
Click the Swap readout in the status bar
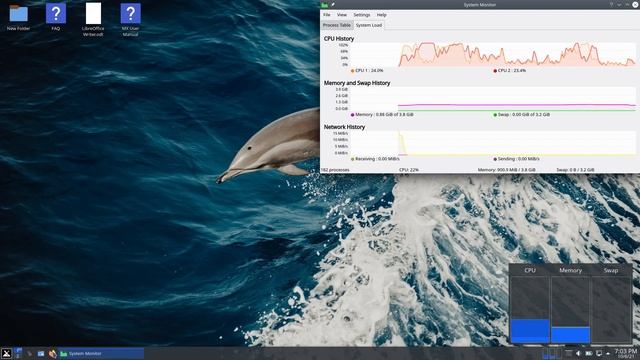(575, 170)
